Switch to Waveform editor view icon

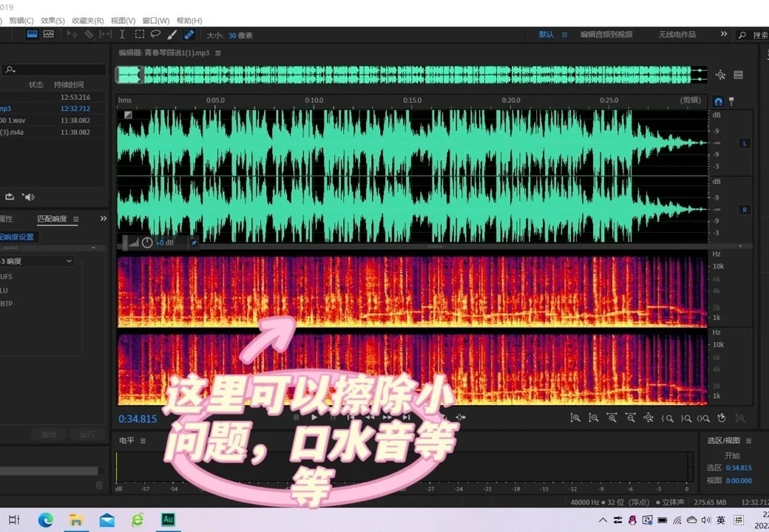click(32, 34)
